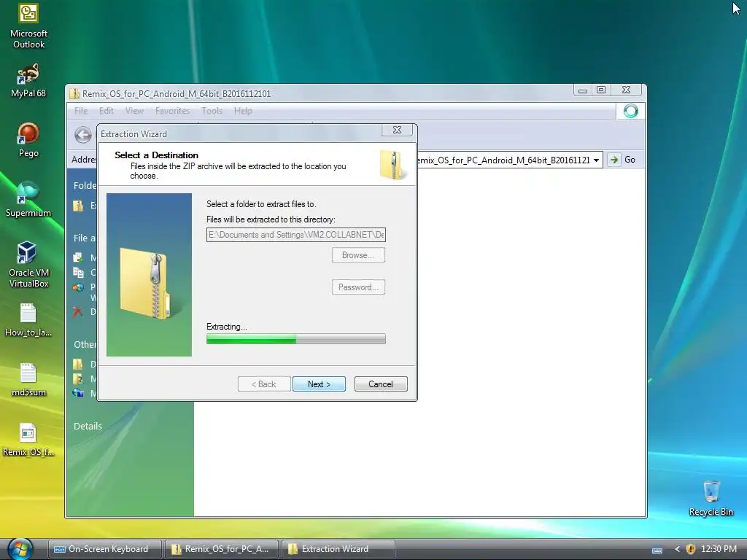Select the md5sum file icon
747x560 pixels.
coord(28,380)
